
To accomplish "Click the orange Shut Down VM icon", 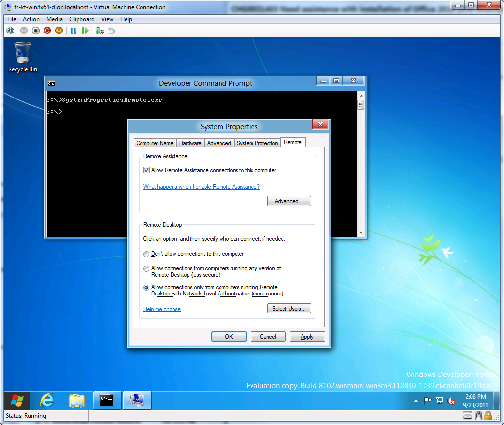I will (x=59, y=30).
